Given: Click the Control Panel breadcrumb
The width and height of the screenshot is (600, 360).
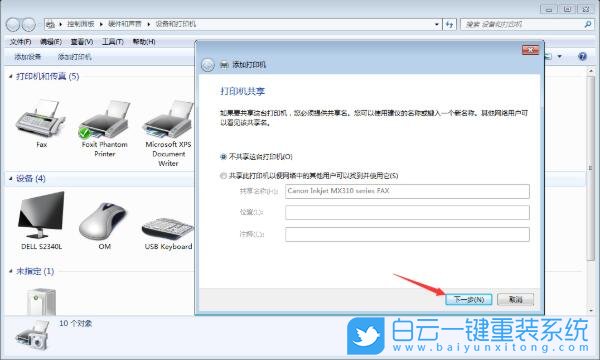Looking at the screenshot, I should pos(80,24).
